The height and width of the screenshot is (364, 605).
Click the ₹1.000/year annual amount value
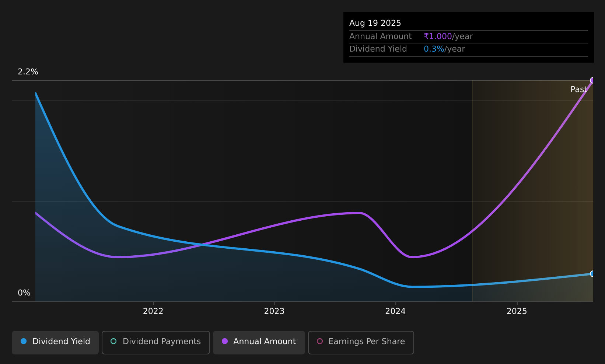(448, 36)
